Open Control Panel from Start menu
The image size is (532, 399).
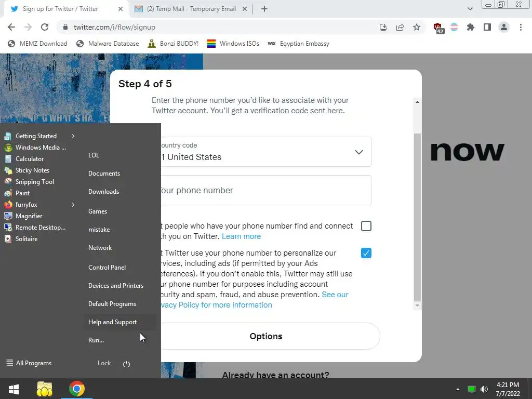pos(107,268)
